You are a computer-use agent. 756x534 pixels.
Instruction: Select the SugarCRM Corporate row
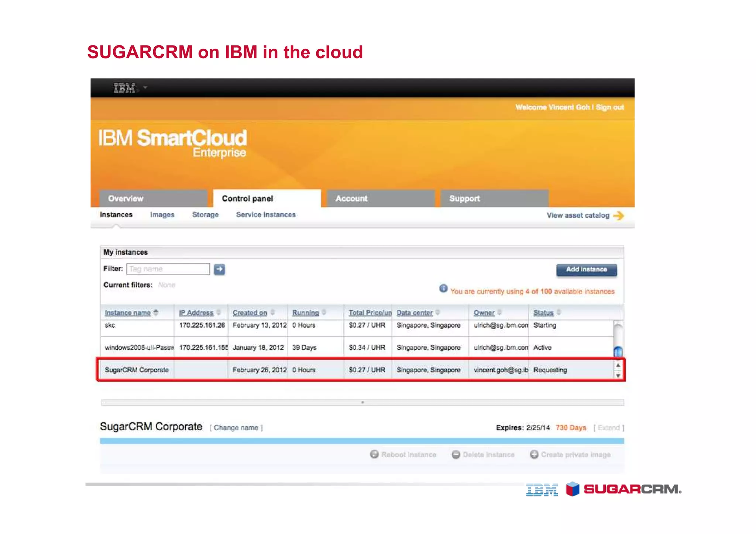tap(357, 370)
